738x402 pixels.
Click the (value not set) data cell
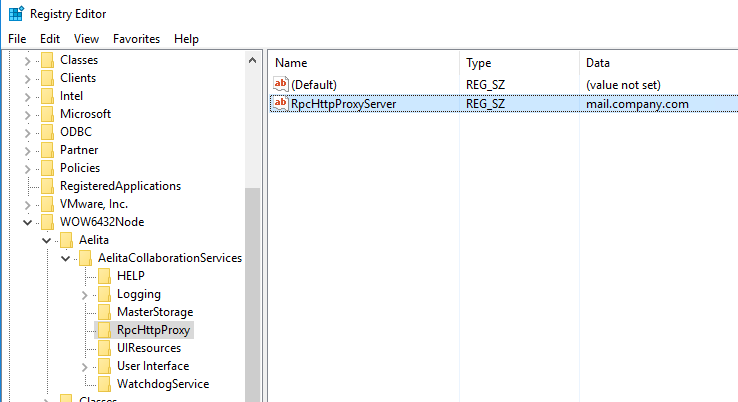pos(623,85)
